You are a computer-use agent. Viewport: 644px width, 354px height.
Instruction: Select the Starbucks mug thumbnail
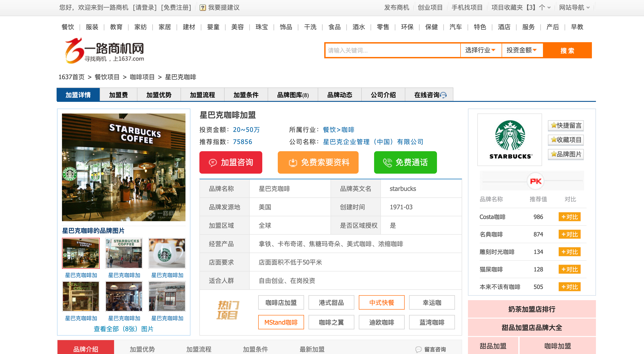tap(167, 253)
